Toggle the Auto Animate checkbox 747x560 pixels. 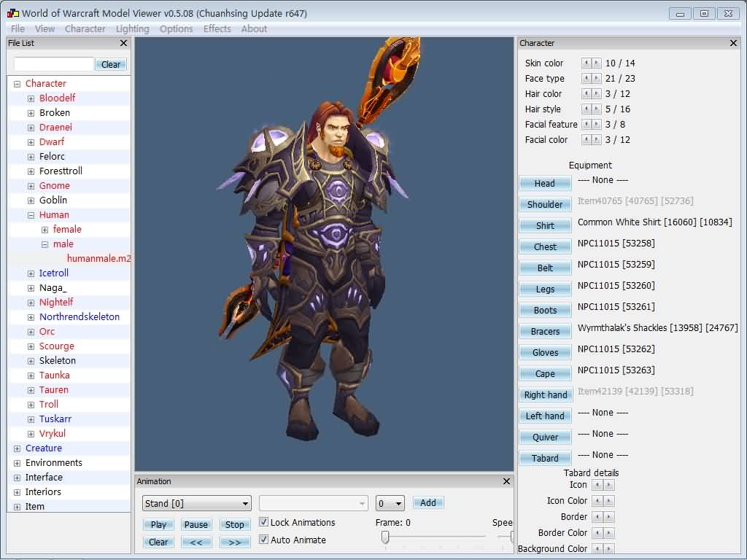[263, 540]
